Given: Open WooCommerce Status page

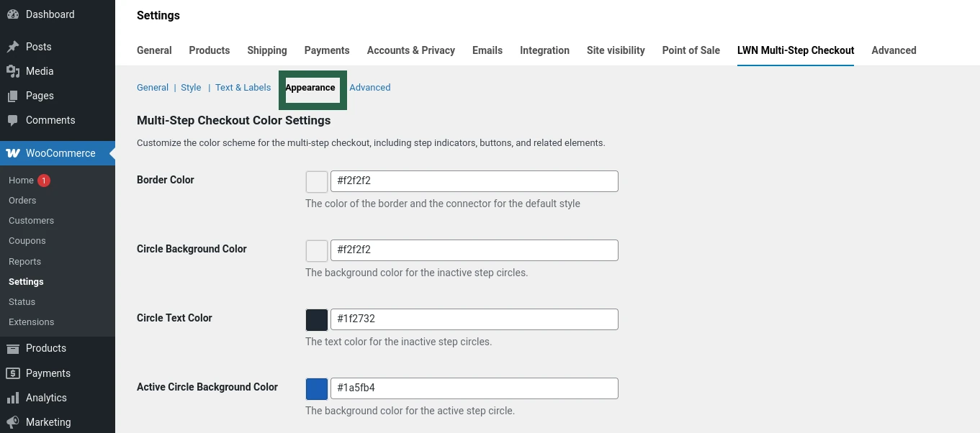Looking at the screenshot, I should [22, 302].
